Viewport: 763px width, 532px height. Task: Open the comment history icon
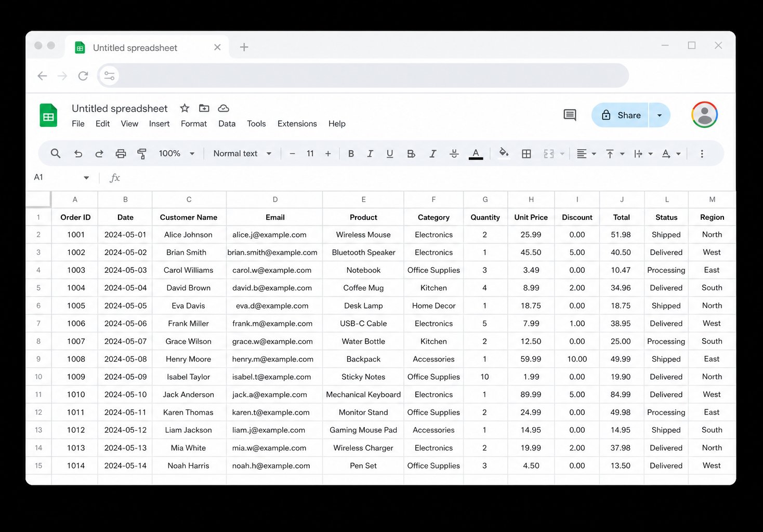(x=570, y=115)
